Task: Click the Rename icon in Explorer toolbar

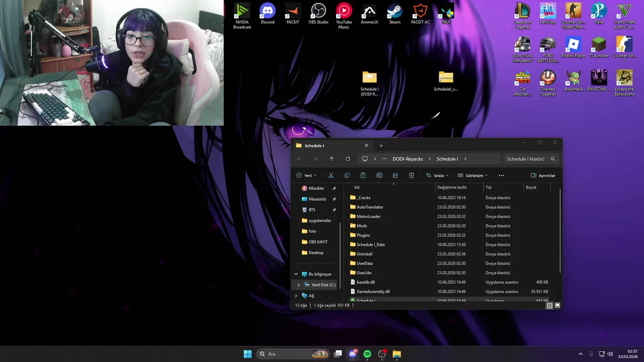Action: pyautogui.click(x=379, y=175)
